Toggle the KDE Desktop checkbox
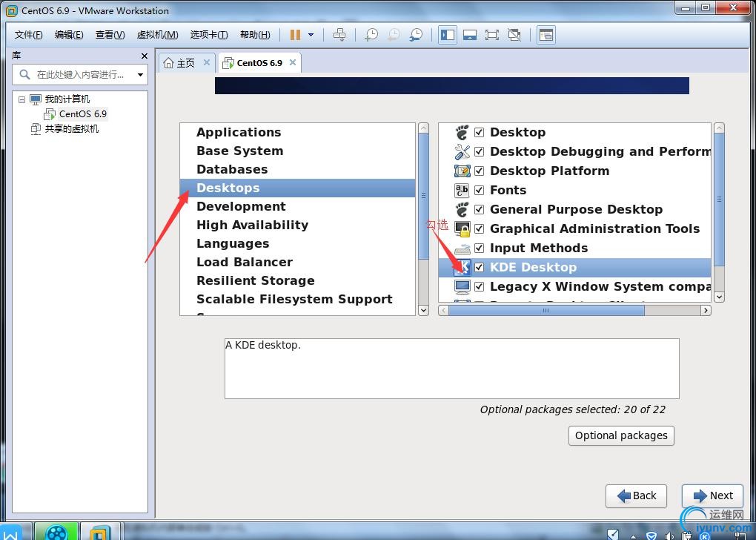Image resolution: width=756 pixels, height=540 pixels. [480, 267]
